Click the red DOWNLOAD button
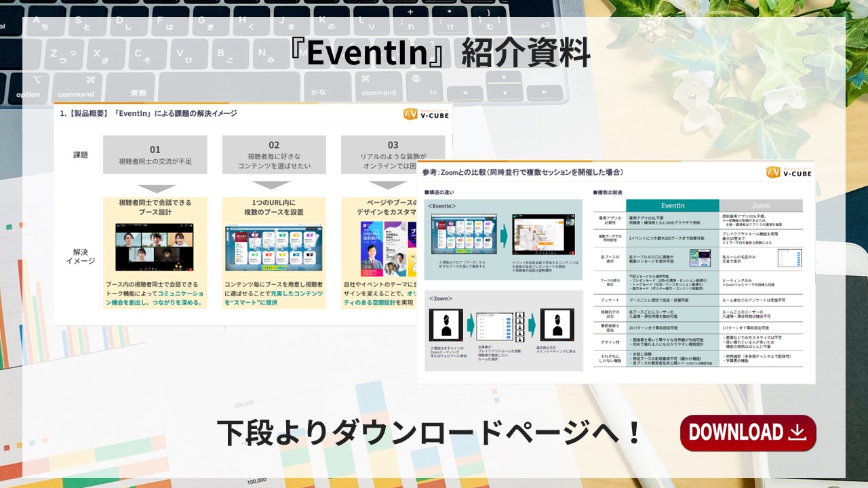This screenshot has width=868, height=488. 748,432
